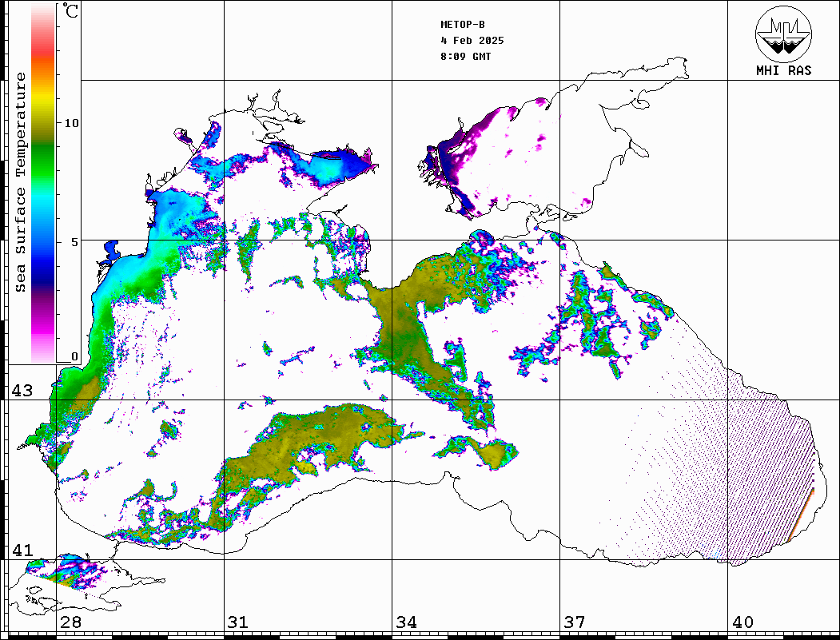Click longitude label 31
Screen dimensions: 840x640
pos(238,622)
